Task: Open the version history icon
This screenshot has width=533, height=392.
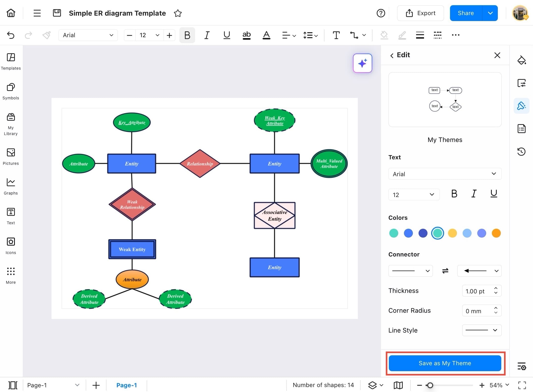Action: coord(521,151)
